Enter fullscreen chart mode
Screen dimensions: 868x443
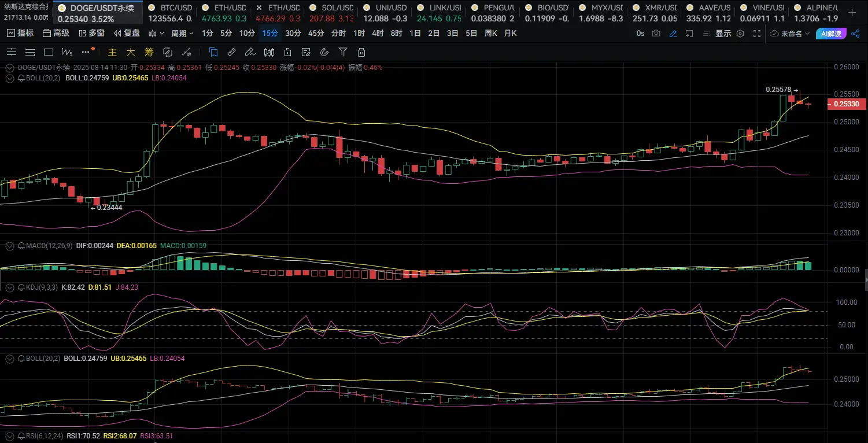click(x=757, y=34)
